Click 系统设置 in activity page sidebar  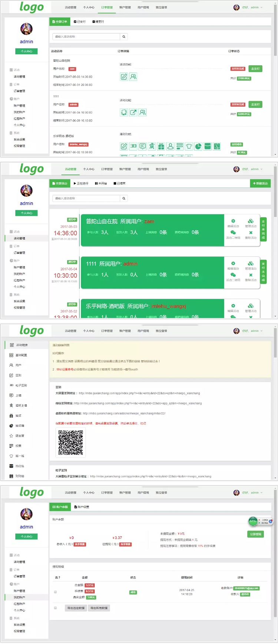[x=19, y=301]
